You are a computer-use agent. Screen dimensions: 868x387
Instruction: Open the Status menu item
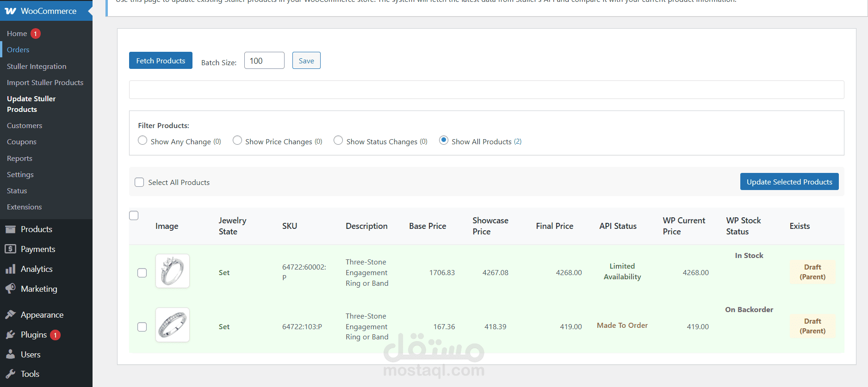[x=17, y=190]
